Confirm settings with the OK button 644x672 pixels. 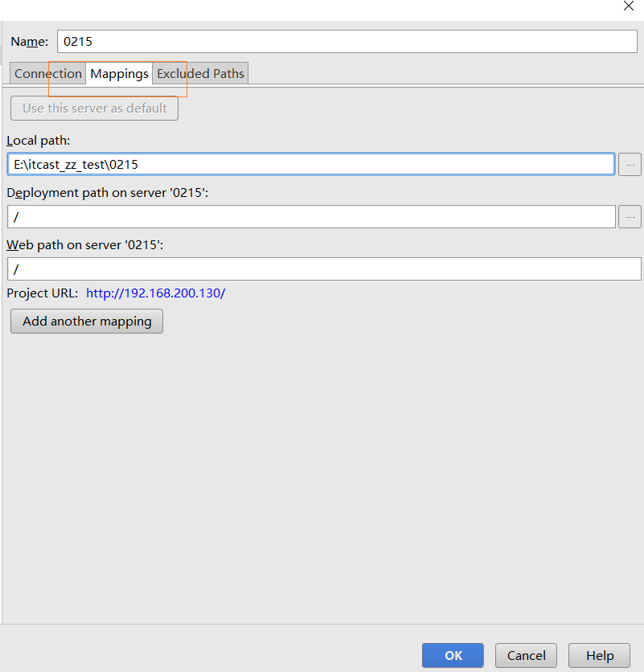pyautogui.click(x=452, y=655)
